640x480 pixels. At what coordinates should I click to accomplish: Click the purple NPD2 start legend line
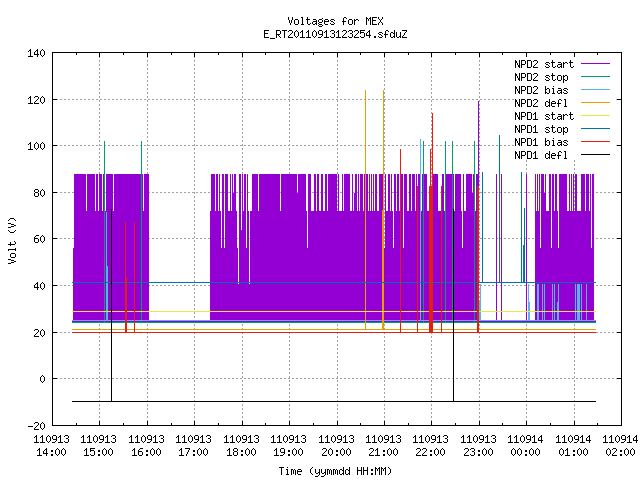[x=595, y=64]
